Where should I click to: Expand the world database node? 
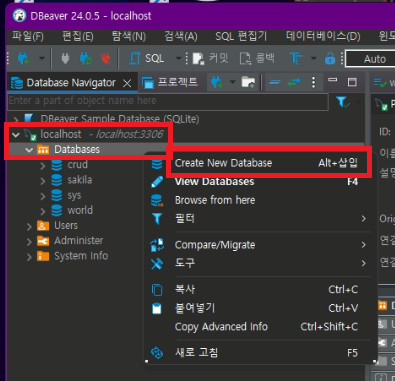click(43, 211)
